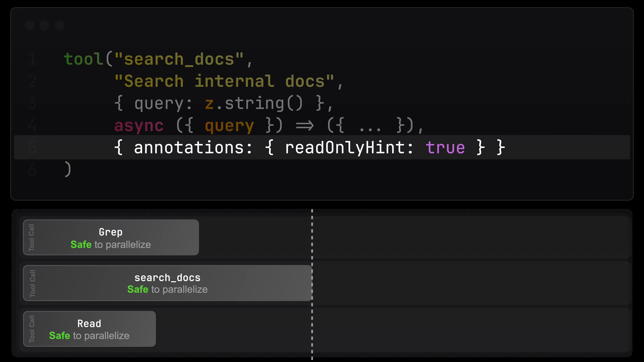This screenshot has height=362, width=644.
Task: Click the Grep tool call block
Action: coord(111,237)
